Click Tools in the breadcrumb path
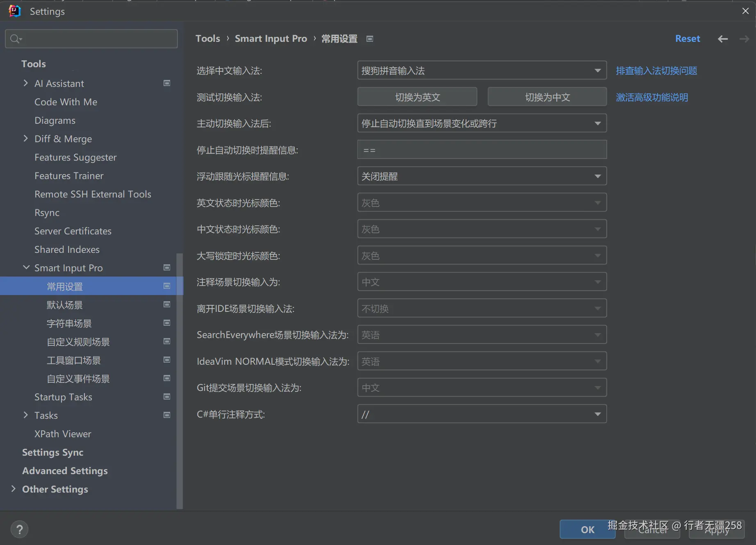Viewport: 756px width, 545px height. (x=207, y=38)
